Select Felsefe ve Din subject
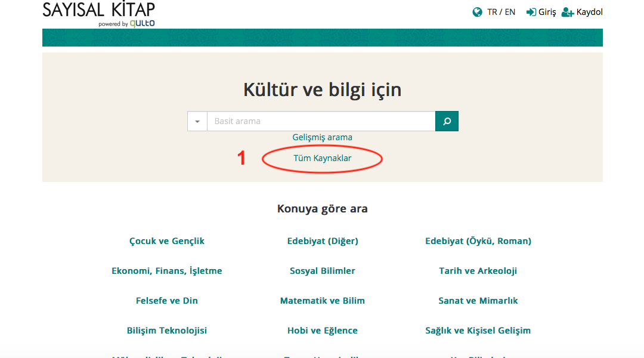 point(167,301)
